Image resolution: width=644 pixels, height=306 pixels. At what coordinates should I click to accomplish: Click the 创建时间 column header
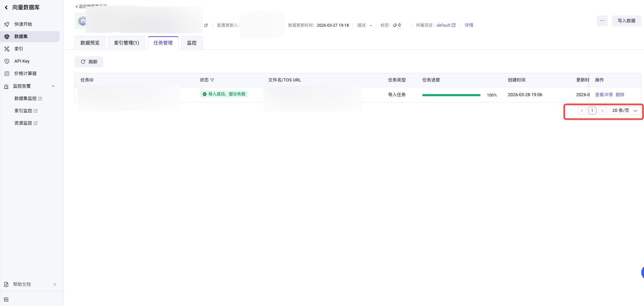(x=517, y=80)
